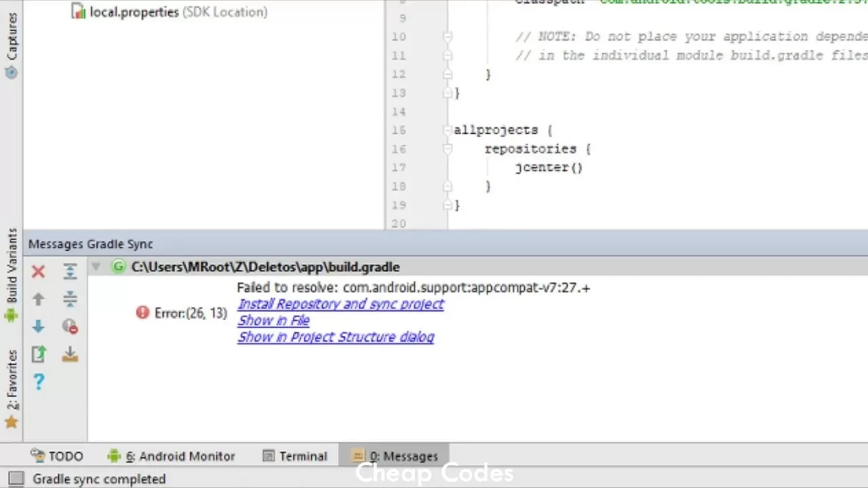Switch to the 0: Messages tab
Screen dimensions: 868x488
click(x=394, y=456)
